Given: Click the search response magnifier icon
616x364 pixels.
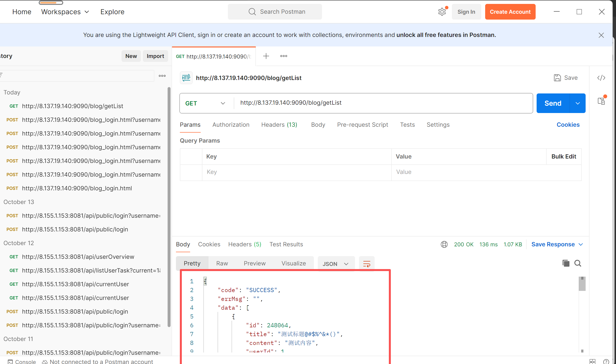Looking at the screenshot, I should point(578,263).
